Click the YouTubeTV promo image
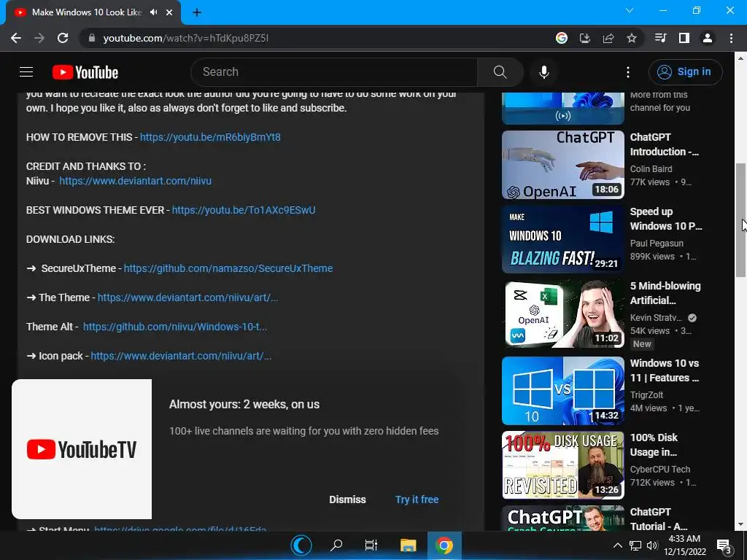The image size is (747, 560). click(82, 449)
